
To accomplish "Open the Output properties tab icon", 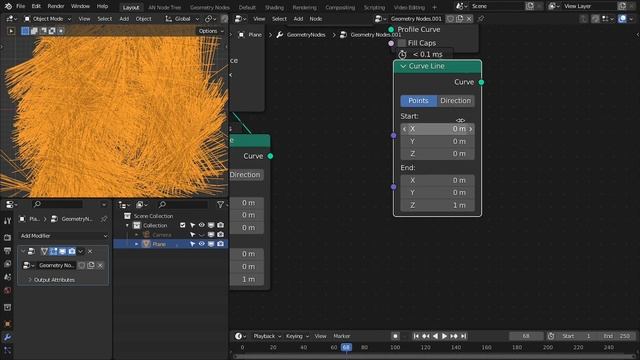I will coord(7,251).
